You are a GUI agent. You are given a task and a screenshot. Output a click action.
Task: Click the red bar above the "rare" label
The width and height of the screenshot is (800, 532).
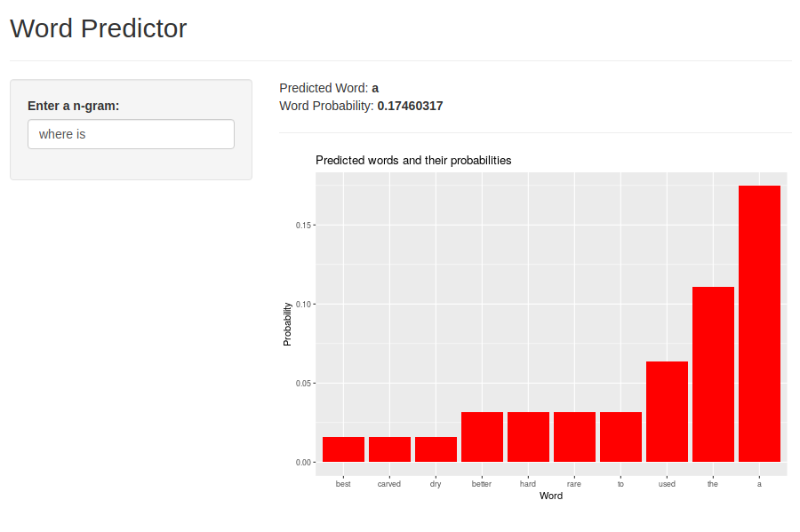(574, 437)
